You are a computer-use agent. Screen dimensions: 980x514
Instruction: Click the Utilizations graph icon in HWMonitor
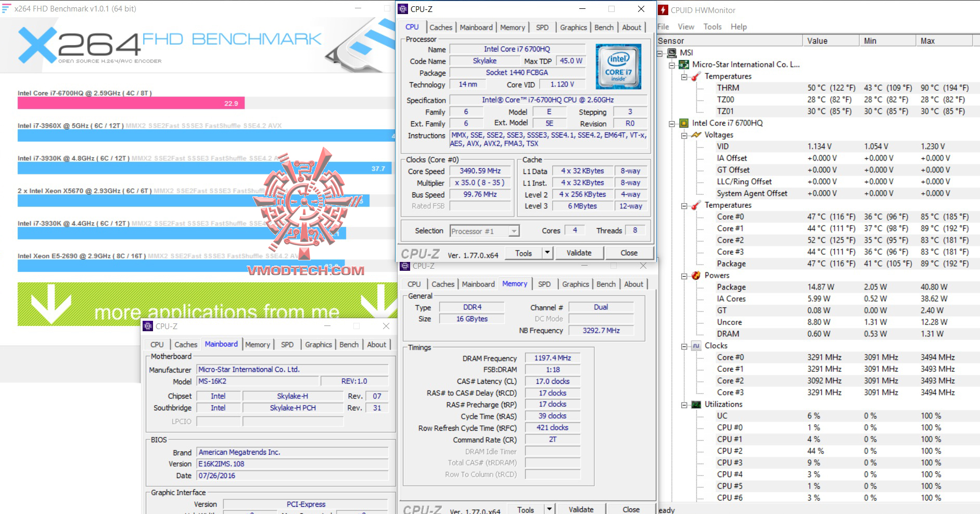(696, 405)
